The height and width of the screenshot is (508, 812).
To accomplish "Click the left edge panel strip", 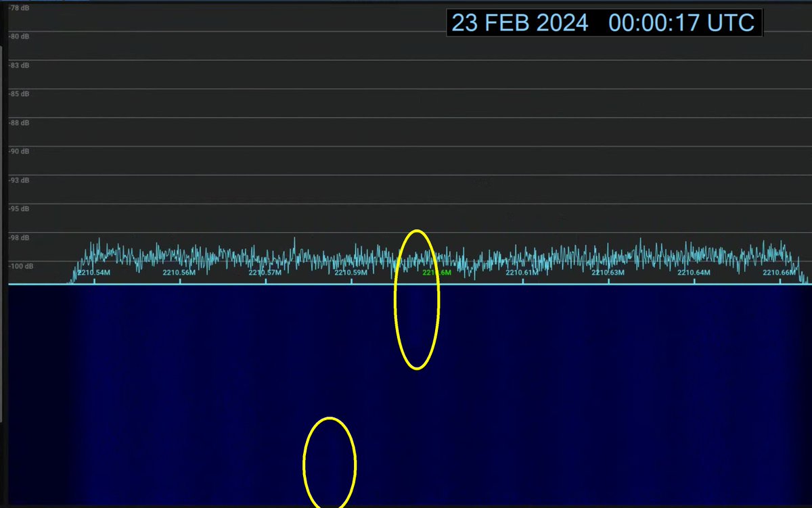I will click(x=3, y=254).
